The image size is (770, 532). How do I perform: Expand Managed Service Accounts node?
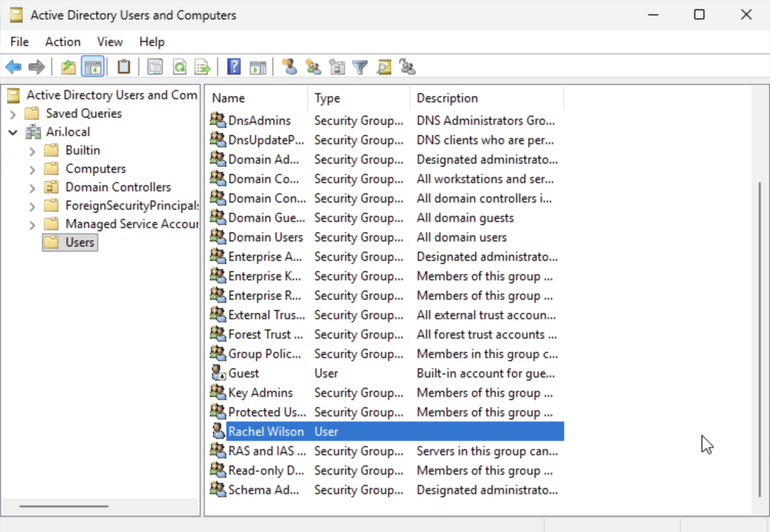coord(32,225)
